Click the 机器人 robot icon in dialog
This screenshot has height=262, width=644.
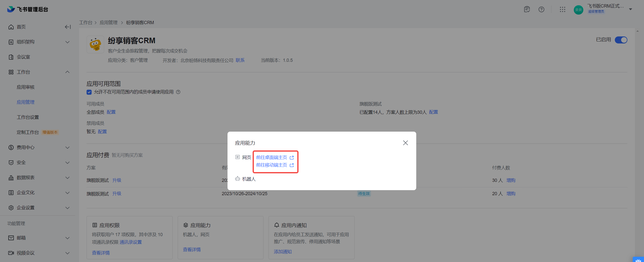[237, 179]
